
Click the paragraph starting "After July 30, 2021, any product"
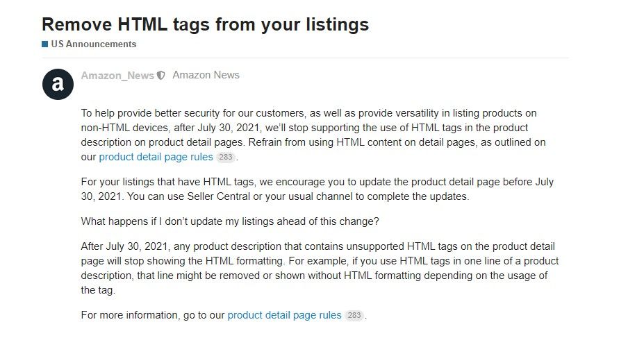(320, 269)
